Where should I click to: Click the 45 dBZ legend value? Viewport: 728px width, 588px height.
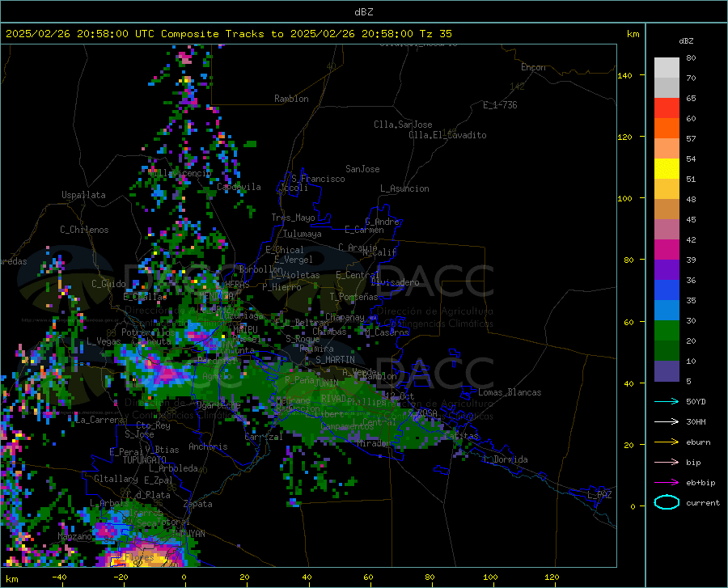pyautogui.click(x=691, y=219)
